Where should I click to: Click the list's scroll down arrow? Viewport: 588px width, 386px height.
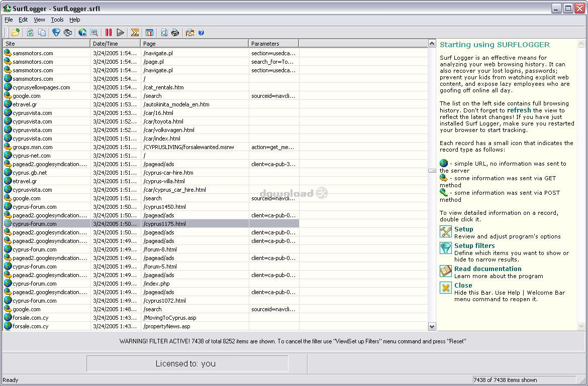pos(432,326)
